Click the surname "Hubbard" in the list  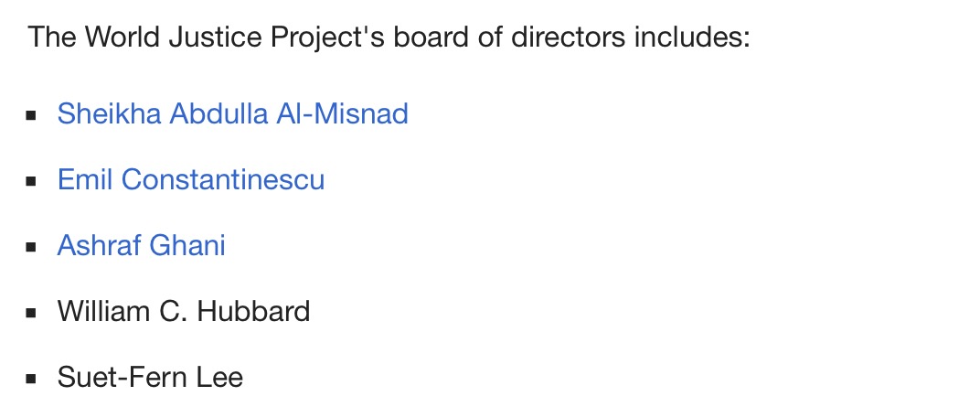[x=253, y=311]
